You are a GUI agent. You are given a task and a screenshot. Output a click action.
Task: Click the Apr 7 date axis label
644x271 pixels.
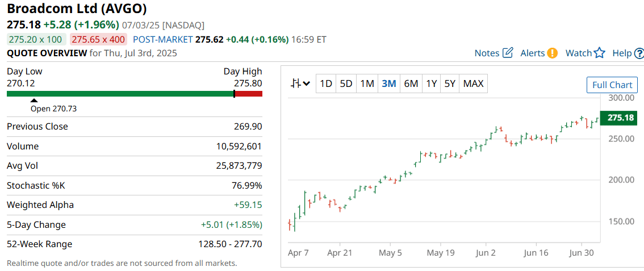298,253
